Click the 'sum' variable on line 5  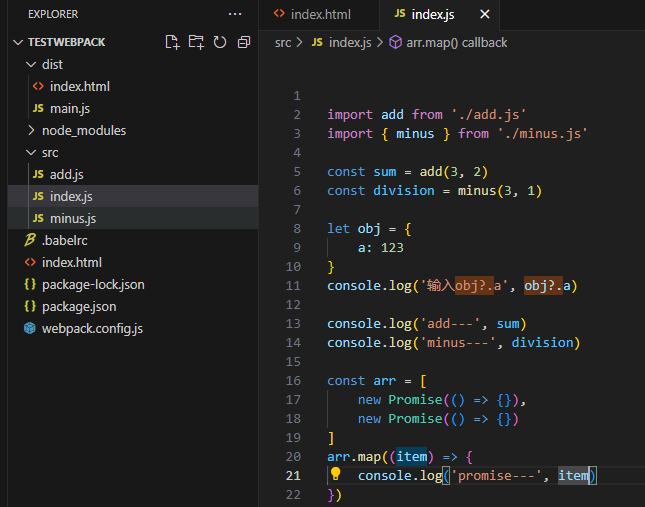coord(385,172)
